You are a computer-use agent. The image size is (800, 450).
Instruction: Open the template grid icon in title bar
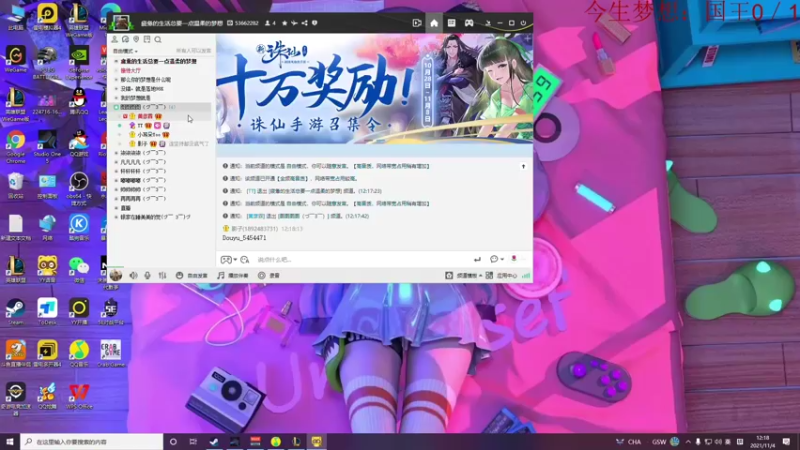click(452, 23)
